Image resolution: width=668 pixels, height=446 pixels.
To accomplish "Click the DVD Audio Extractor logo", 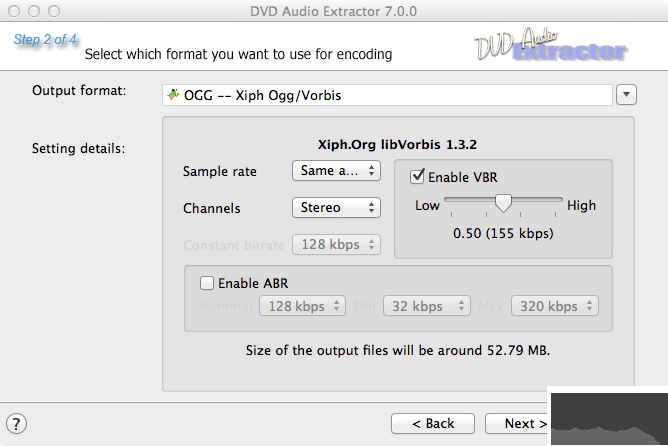I will (551, 48).
